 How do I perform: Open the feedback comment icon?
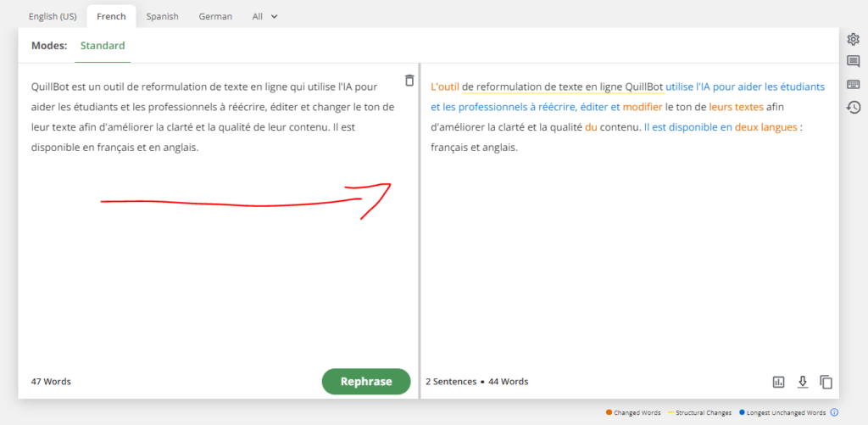853,61
